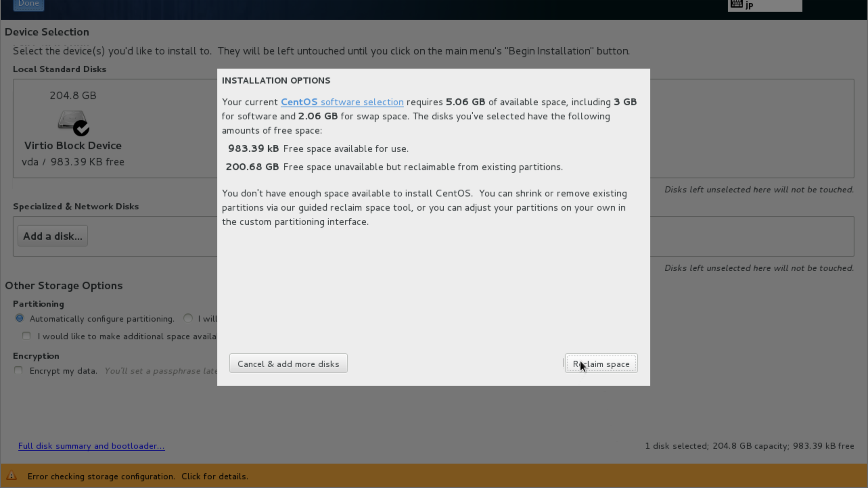Click the 983.39 kB free space value

pos(253,148)
